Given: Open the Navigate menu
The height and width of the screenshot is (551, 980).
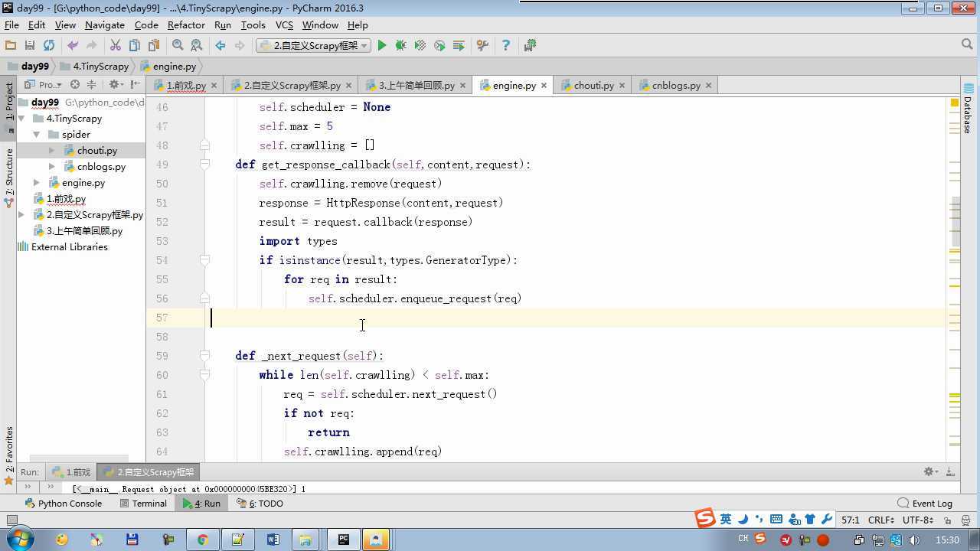Looking at the screenshot, I should tap(105, 24).
